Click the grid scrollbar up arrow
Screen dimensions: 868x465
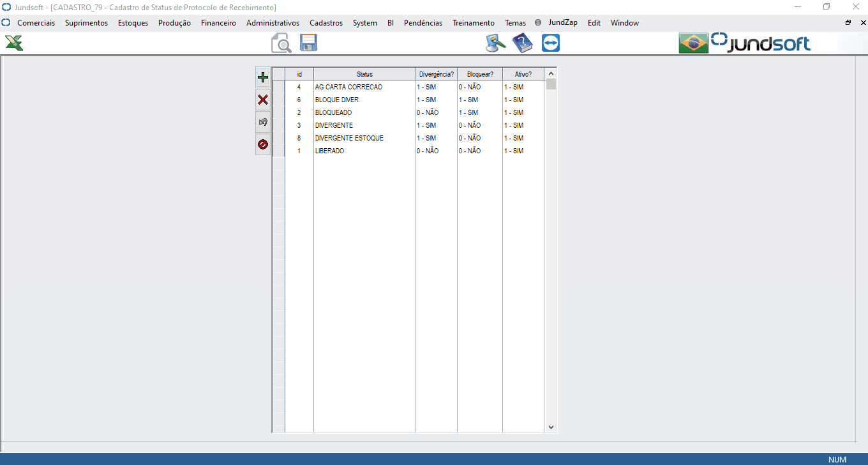click(551, 73)
